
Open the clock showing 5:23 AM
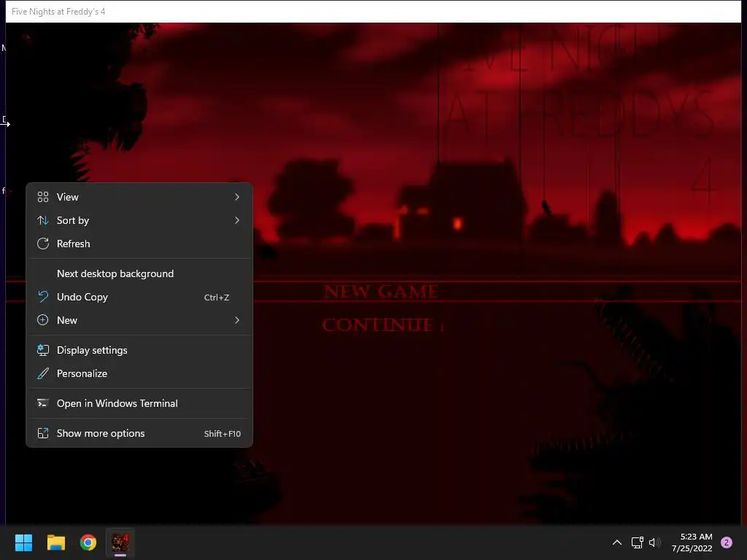tap(696, 537)
